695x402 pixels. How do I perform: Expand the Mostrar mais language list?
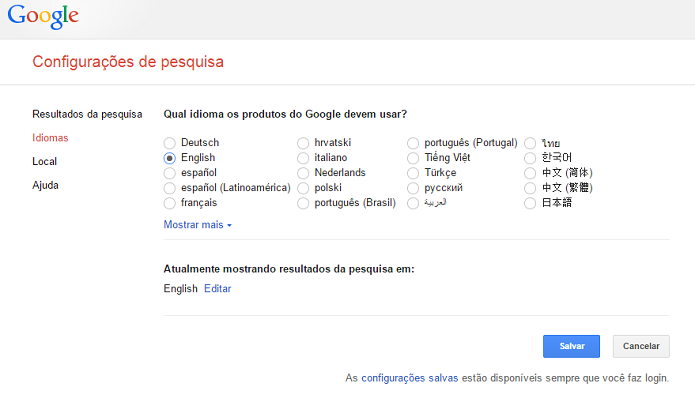[197, 225]
